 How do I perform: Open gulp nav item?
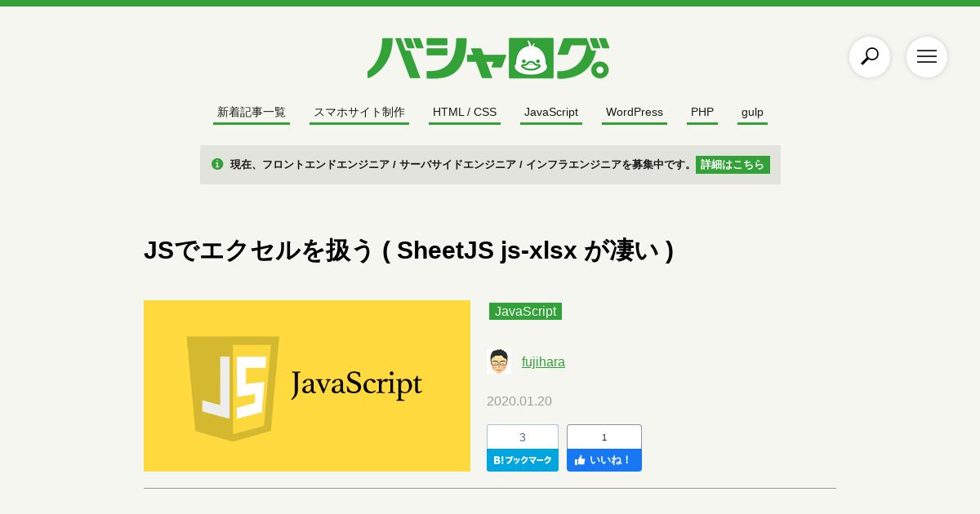(752, 113)
